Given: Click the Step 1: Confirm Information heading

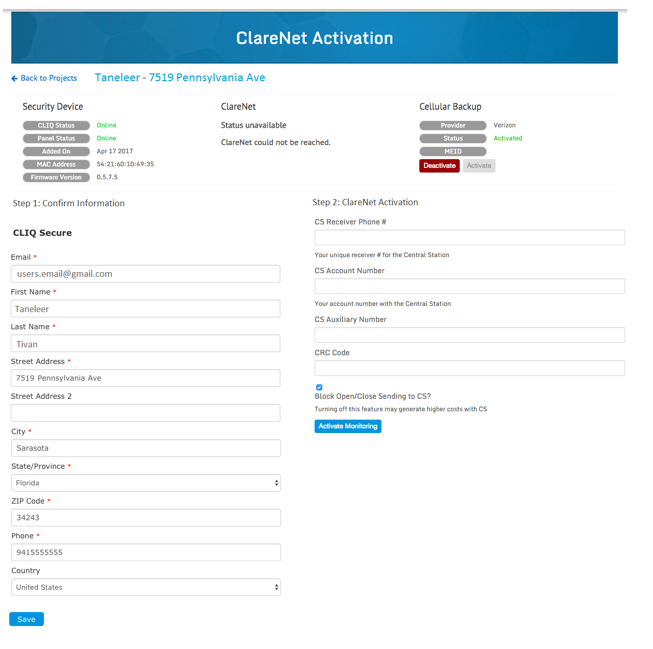Looking at the screenshot, I should click(x=69, y=203).
